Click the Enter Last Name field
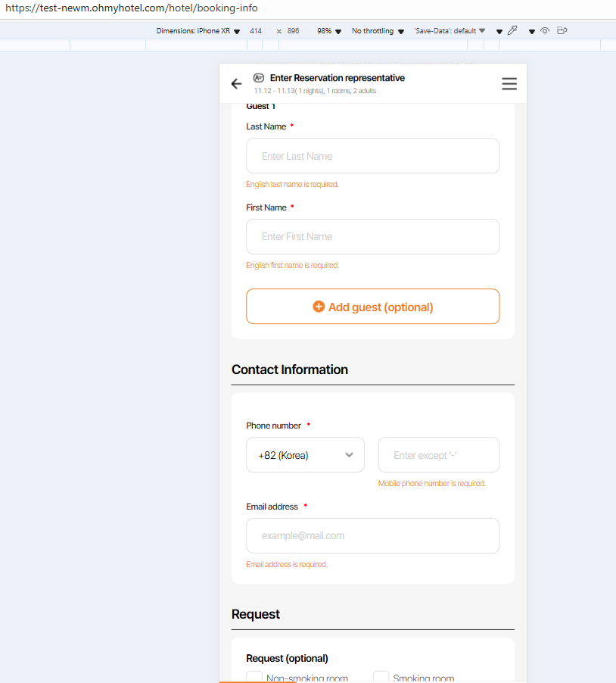Viewport: 616px width, 683px height. point(372,156)
